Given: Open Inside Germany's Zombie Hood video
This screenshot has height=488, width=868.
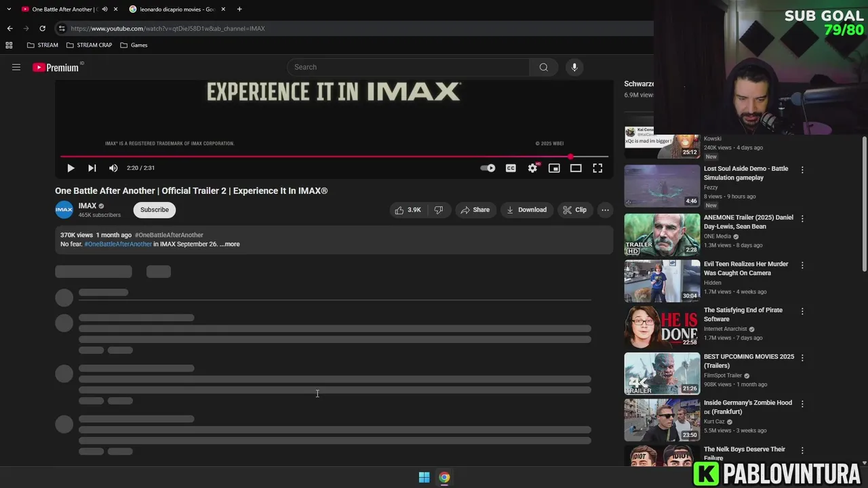Looking at the screenshot, I should pos(748,407).
